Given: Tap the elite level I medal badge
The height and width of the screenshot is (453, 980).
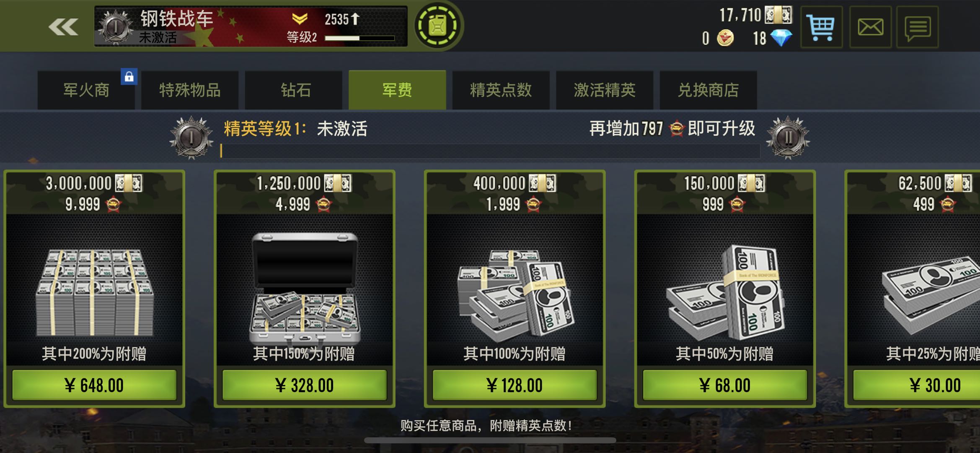Looking at the screenshot, I should coord(191,138).
